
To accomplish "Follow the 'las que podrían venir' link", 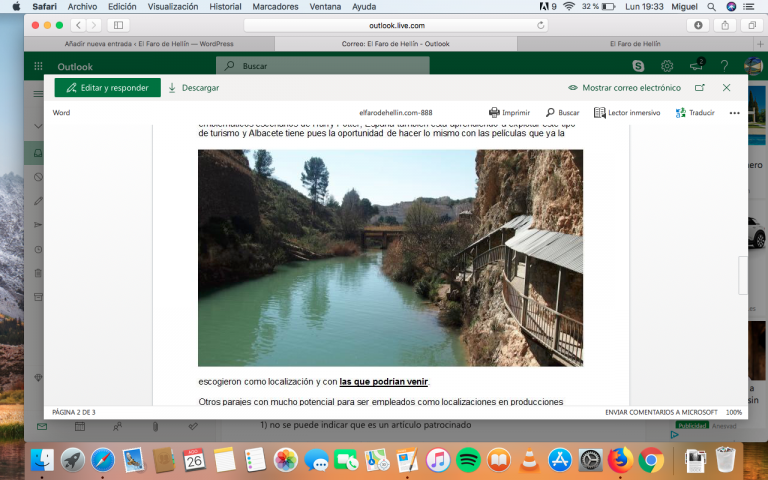I will (384, 382).
